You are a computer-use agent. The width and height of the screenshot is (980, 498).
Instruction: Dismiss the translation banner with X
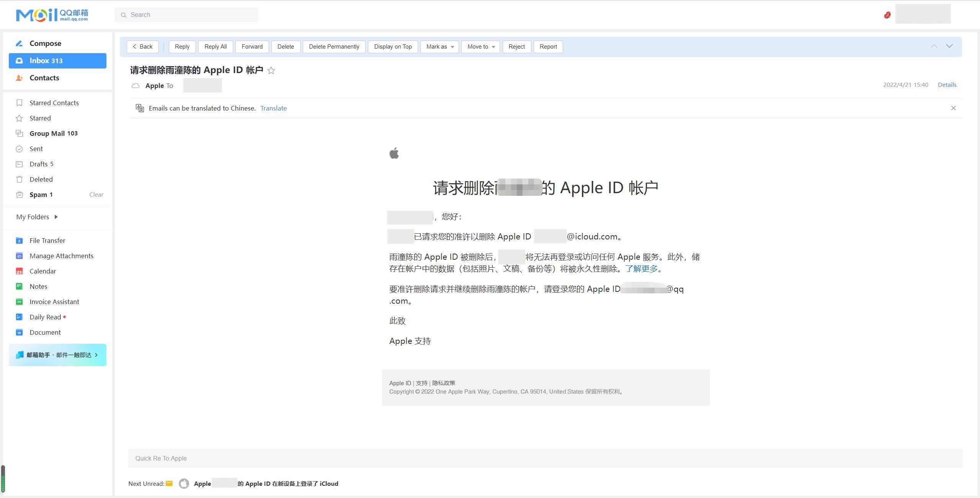click(953, 108)
